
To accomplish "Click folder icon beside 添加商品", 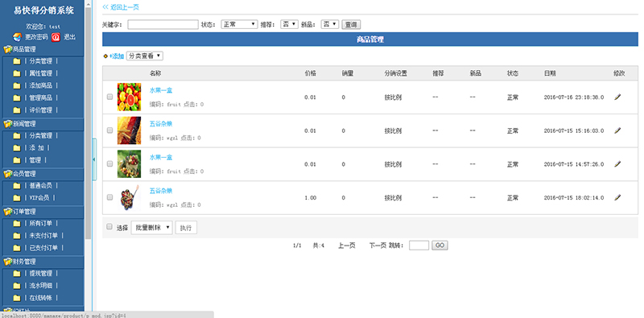I will pos(16,86).
